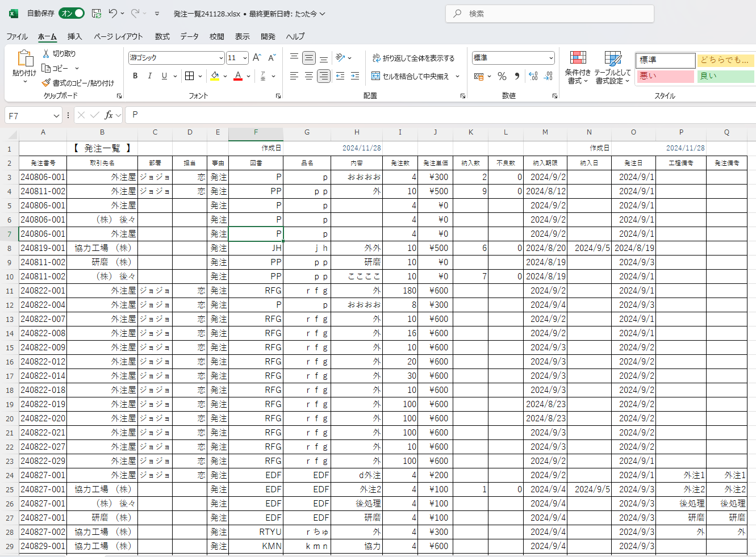Open Customize Quick Access Toolbar dropdown
Image resolution: width=756 pixels, height=557 pixels.
(x=157, y=14)
